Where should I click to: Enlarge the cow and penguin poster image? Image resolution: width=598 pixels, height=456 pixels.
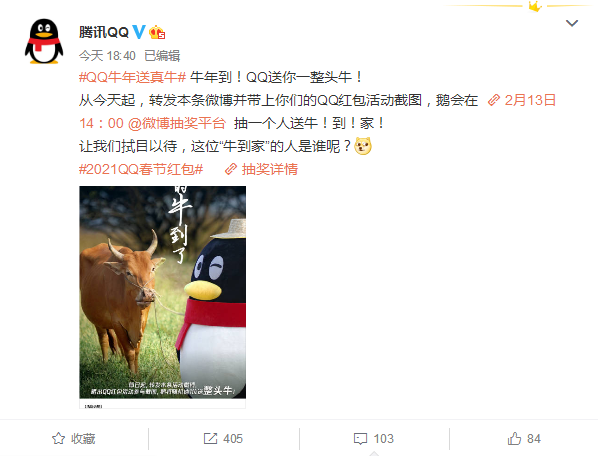tap(162, 297)
